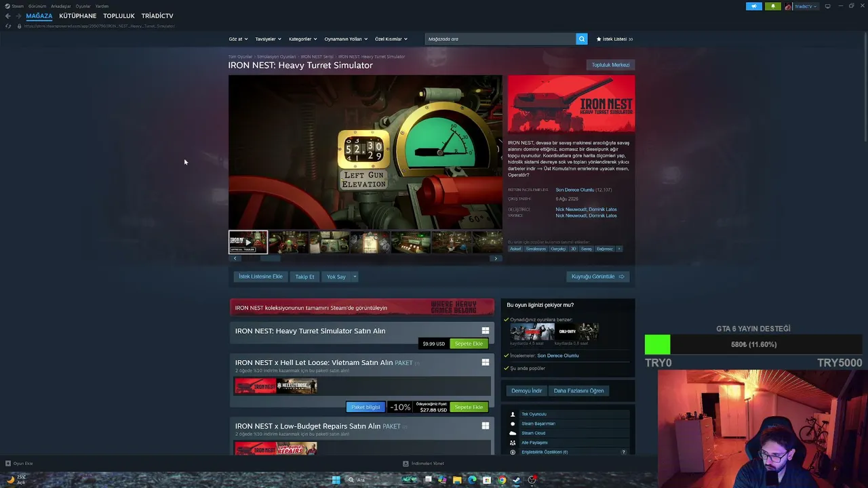Switch to the KÜTÜPHANE tab

pos(78,16)
